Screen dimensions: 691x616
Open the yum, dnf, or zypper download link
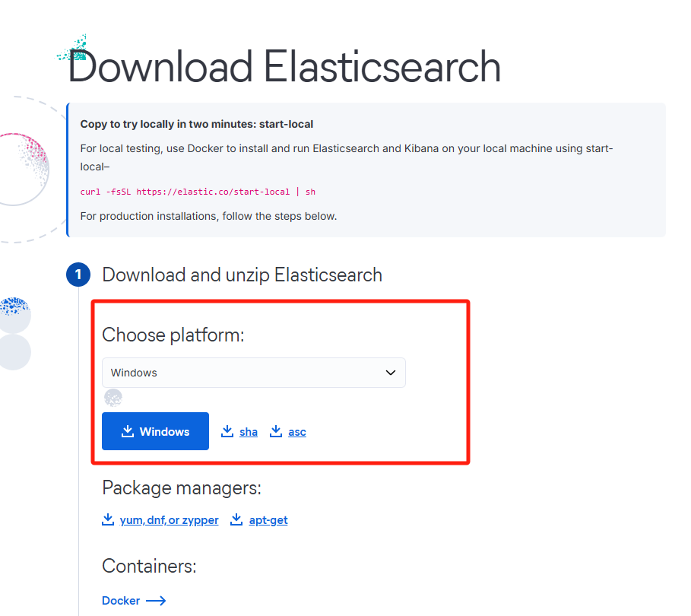(x=169, y=519)
